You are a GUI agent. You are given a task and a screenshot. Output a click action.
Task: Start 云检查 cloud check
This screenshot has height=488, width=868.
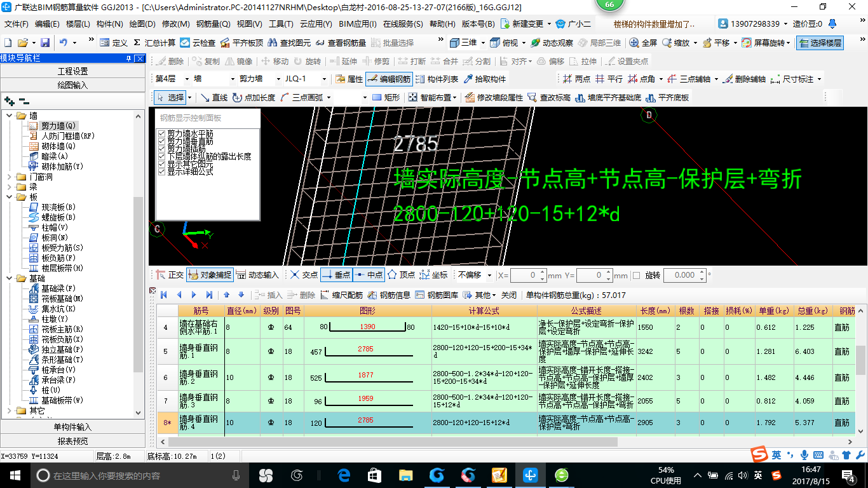(198, 43)
